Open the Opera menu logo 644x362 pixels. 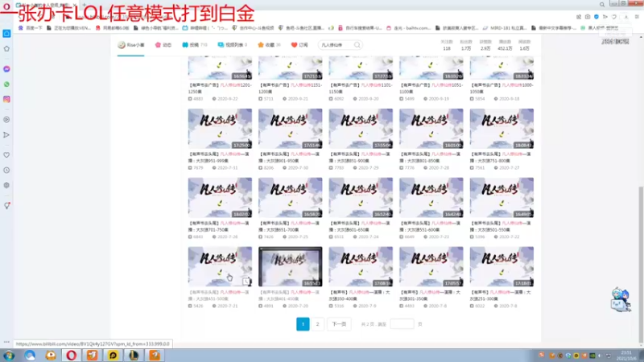click(x=6, y=6)
